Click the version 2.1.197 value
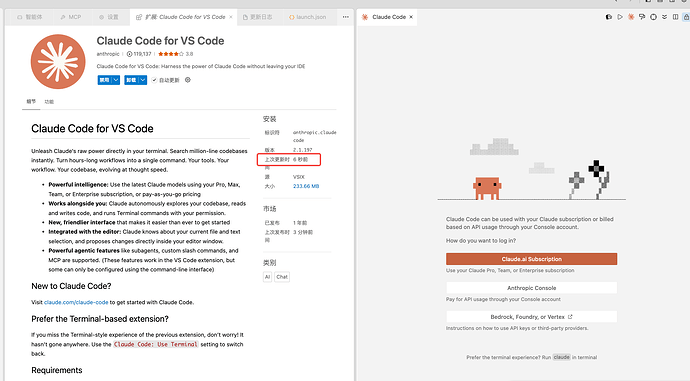Image resolution: width=690 pixels, height=381 pixels. pos(302,150)
